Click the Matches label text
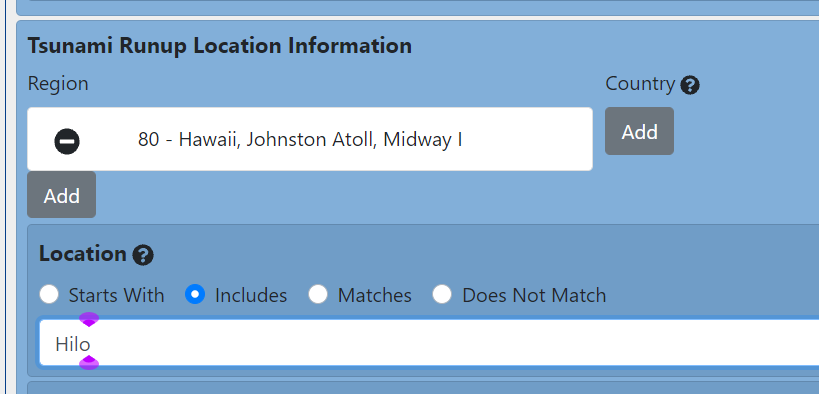This screenshot has width=819, height=394. click(x=375, y=295)
